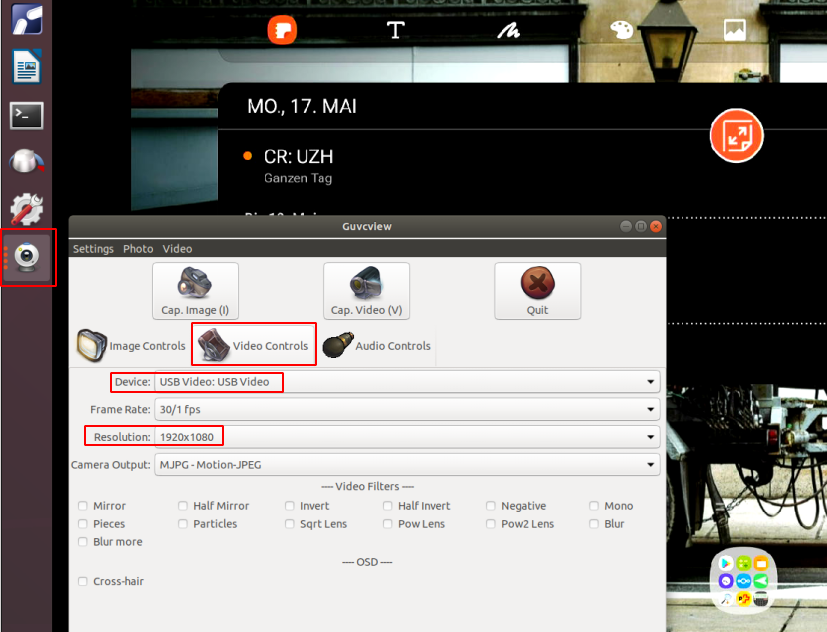The width and height of the screenshot is (827, 632).
Task: Enable the Negative filter checkbox
Action: 491,506
